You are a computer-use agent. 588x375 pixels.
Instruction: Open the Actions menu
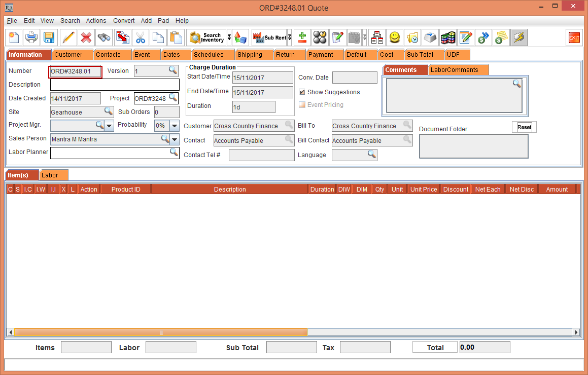coord(96,21)
